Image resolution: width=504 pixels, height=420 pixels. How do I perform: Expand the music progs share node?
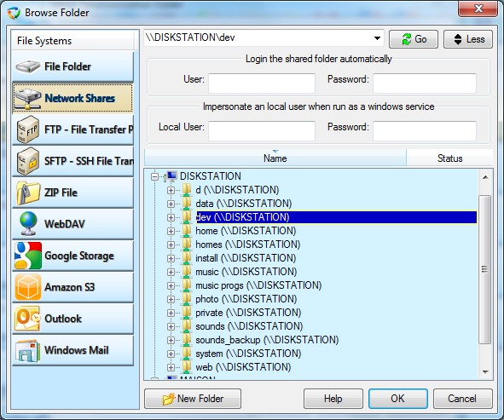(171, 285)
